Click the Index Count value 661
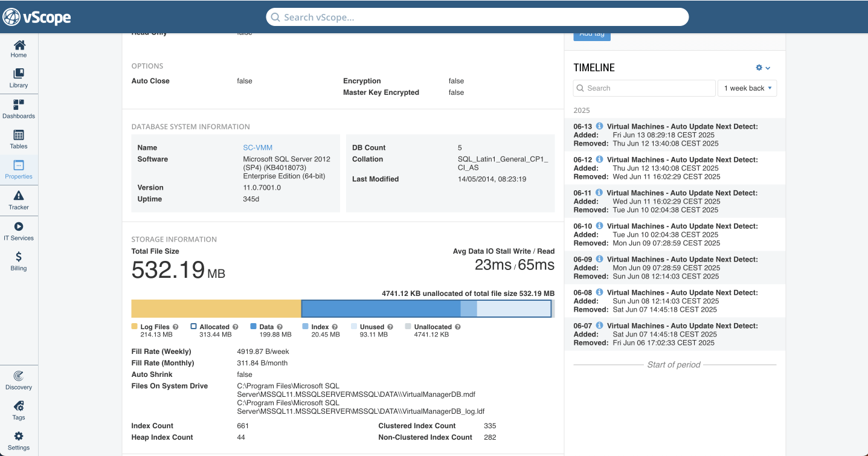 (x=243, y=426)
